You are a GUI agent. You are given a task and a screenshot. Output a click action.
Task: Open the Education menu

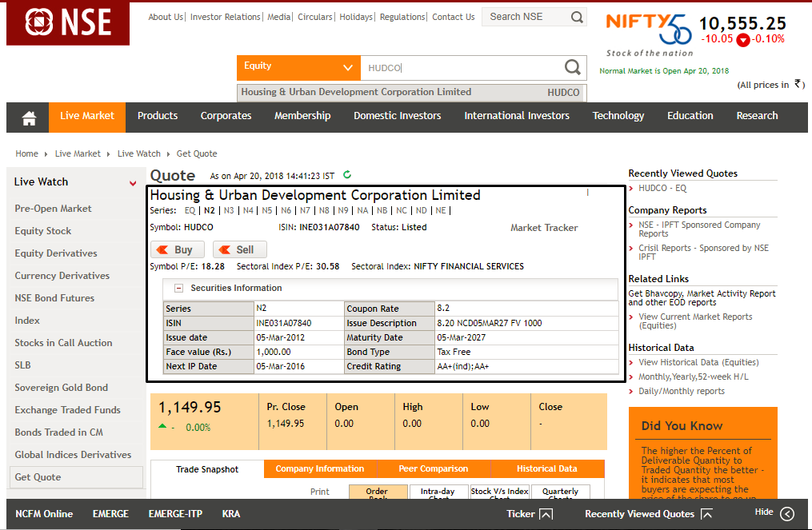(690, 116)
